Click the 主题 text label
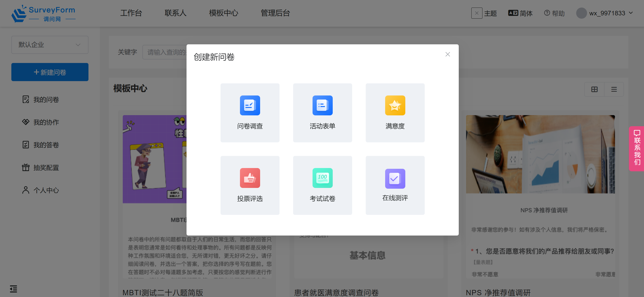This screenshot has height=297, width=644. pos(490,13)
